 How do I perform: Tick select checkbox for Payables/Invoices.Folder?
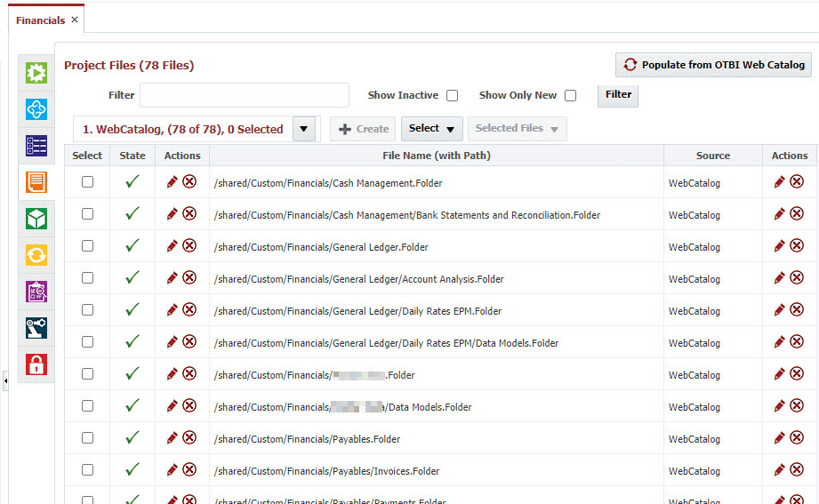[88, 470]
